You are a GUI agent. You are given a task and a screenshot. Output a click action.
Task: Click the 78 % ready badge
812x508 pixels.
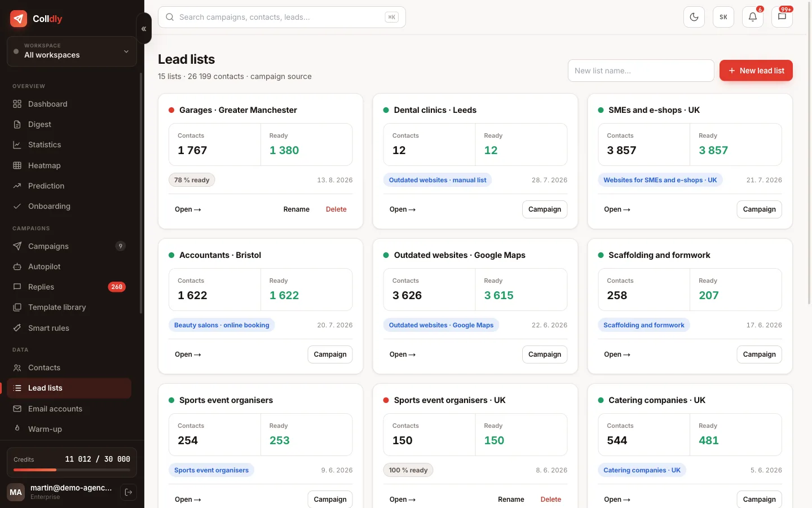click(192, 180)
